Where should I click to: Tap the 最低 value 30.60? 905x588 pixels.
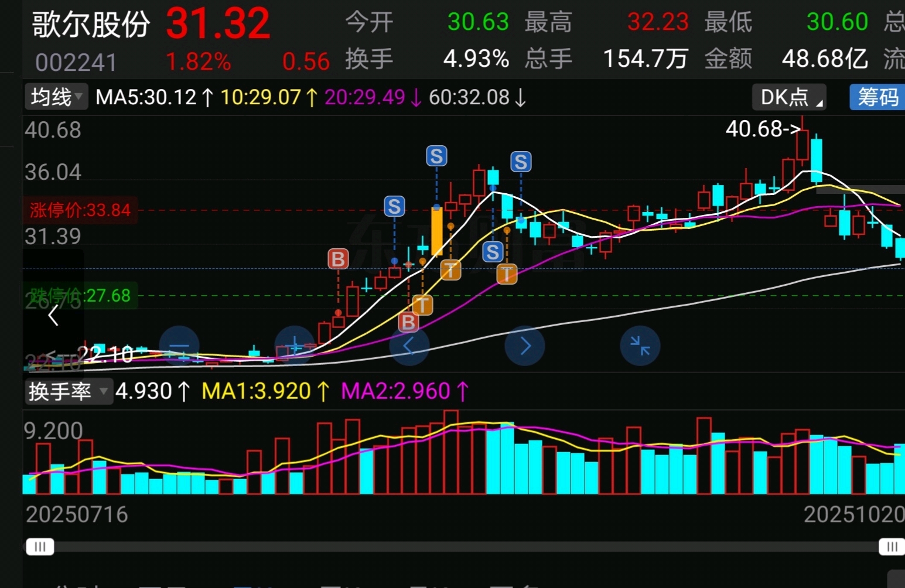[837, 22]
